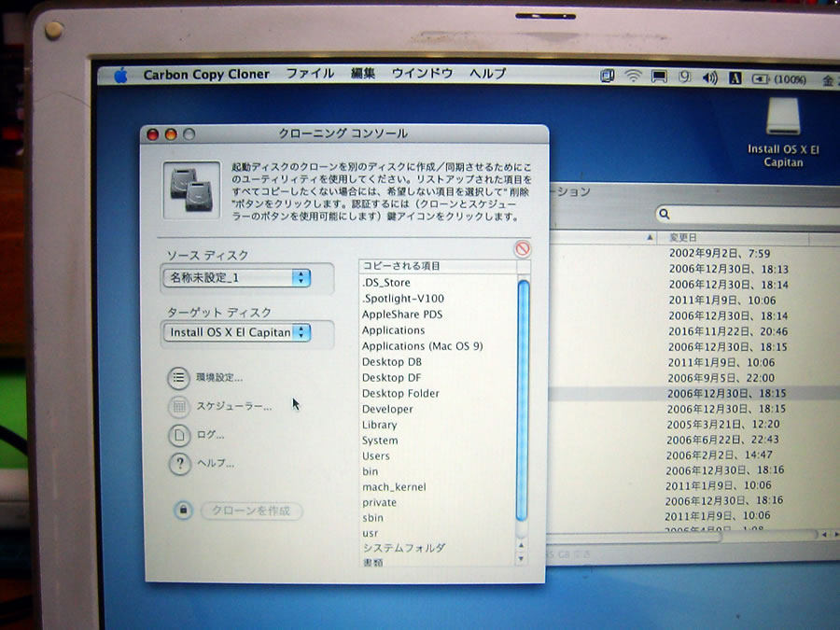Select Library in the items list

tap(379, 425)
